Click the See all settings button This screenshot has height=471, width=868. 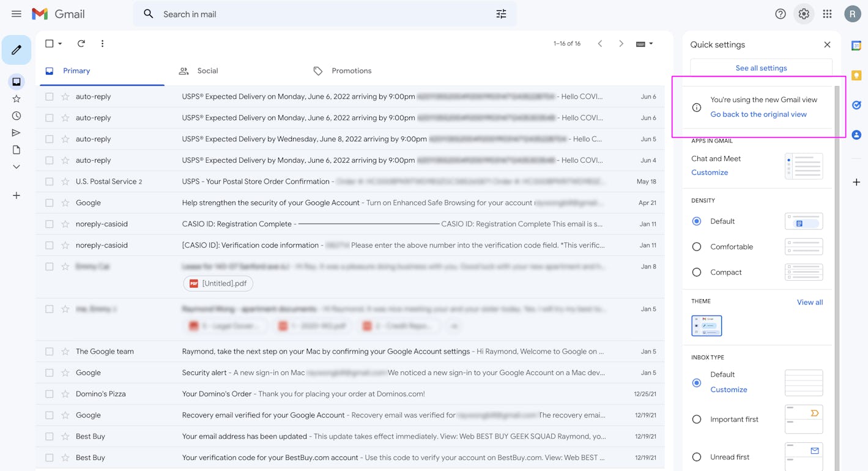click(x=761, y=68)
